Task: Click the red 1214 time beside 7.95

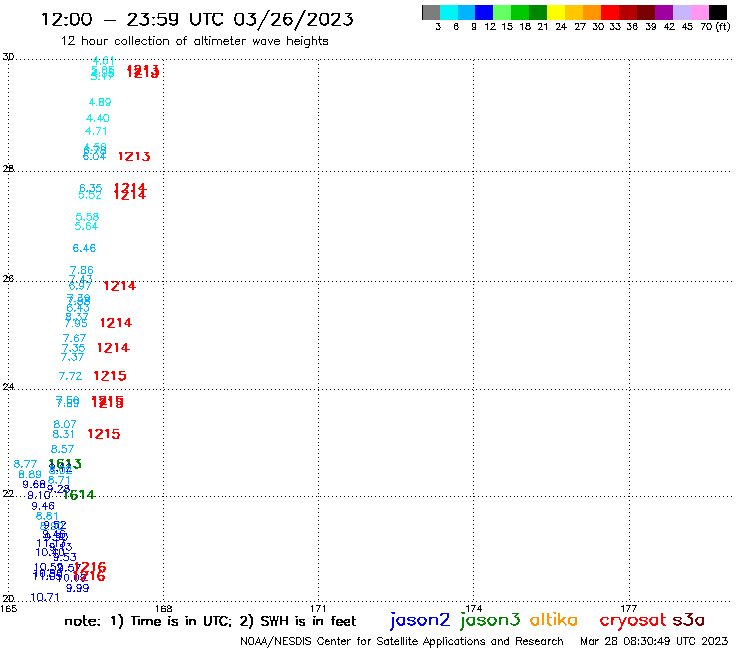Action: pyautogui.click(x=116, y=323)
